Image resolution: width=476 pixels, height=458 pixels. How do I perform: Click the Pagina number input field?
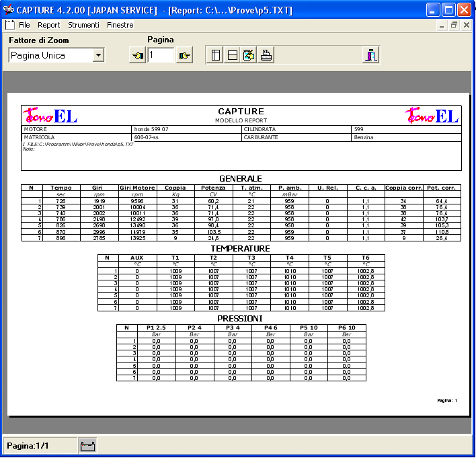[161, 56]
